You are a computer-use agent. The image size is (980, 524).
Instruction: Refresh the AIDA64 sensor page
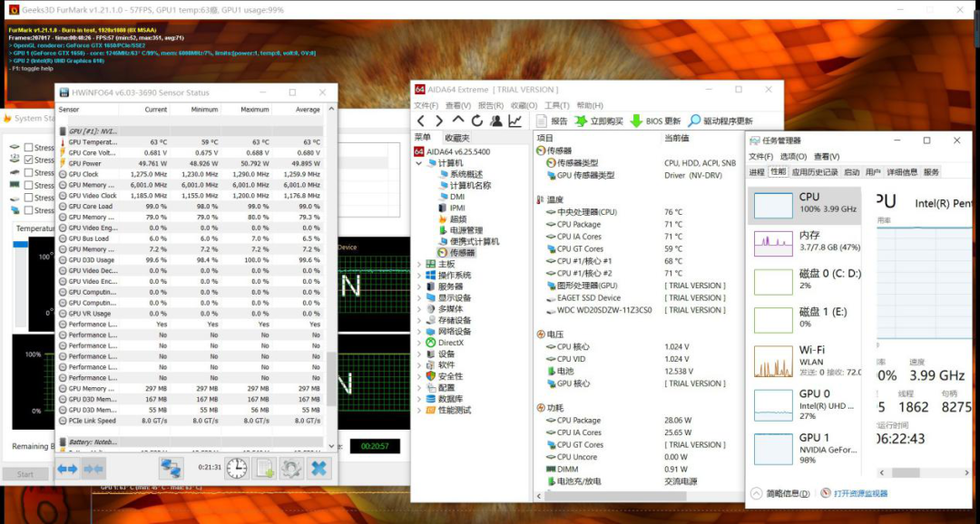point(477,121)
